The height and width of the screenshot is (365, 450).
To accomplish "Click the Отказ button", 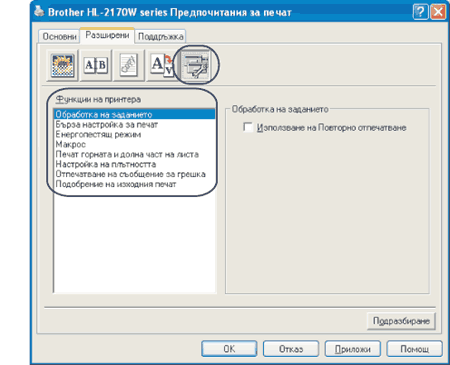I will 291,349.
